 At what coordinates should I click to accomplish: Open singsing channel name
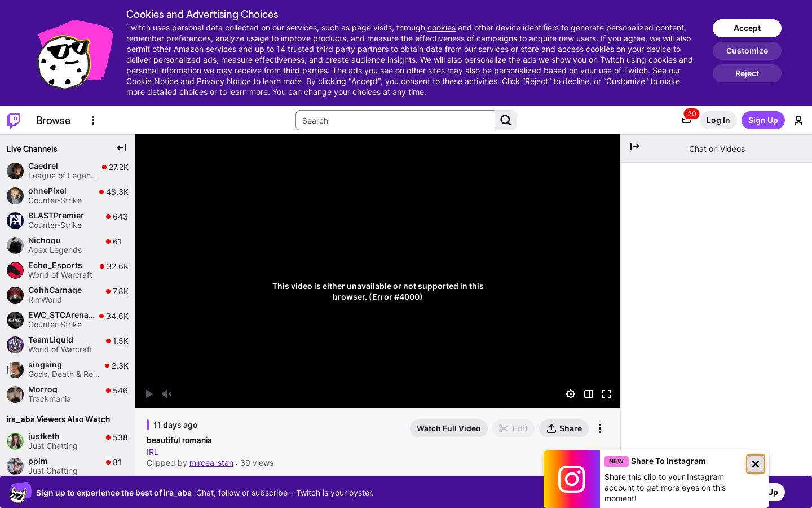click(45, 365)
